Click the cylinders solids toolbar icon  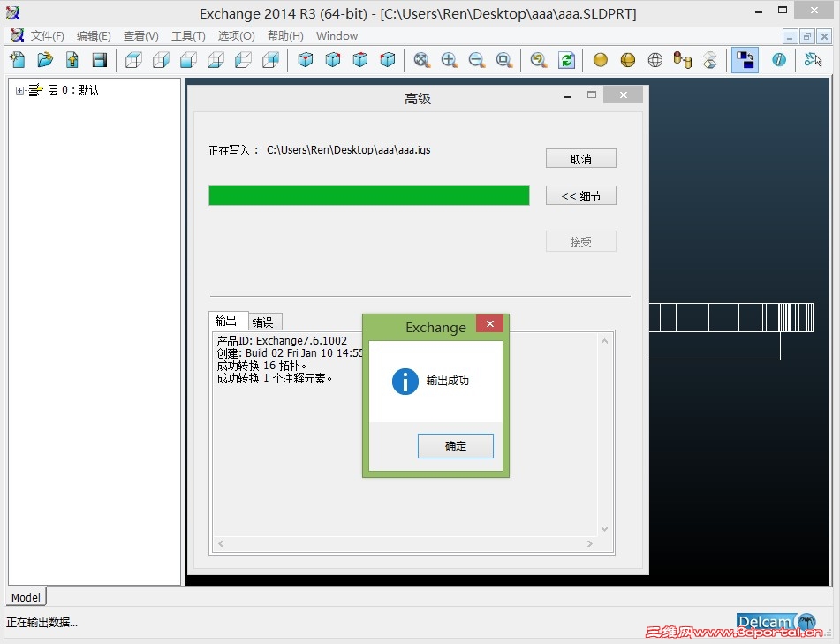(x=683, y=59)
